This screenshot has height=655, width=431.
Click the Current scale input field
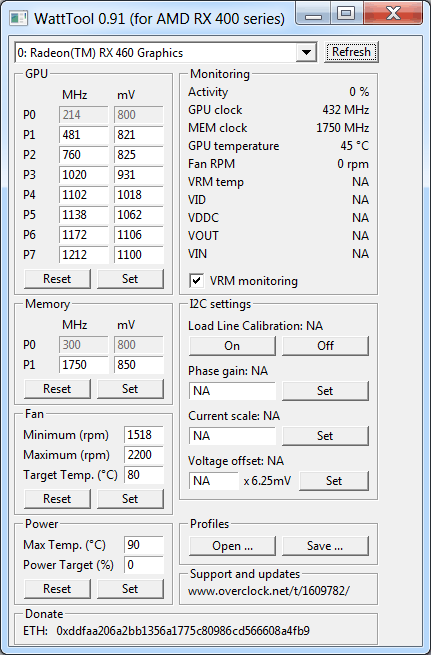click(232, 436)
